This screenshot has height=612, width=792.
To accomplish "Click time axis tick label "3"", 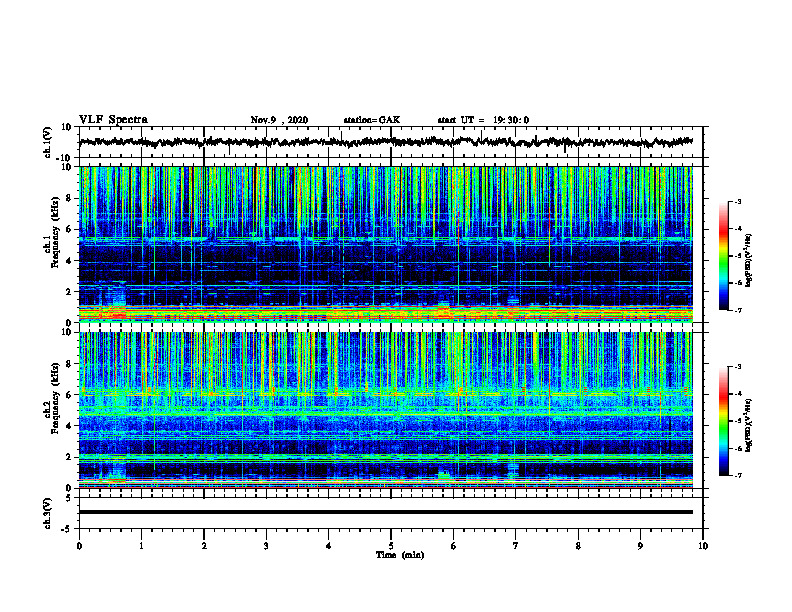I will (266, 546).
